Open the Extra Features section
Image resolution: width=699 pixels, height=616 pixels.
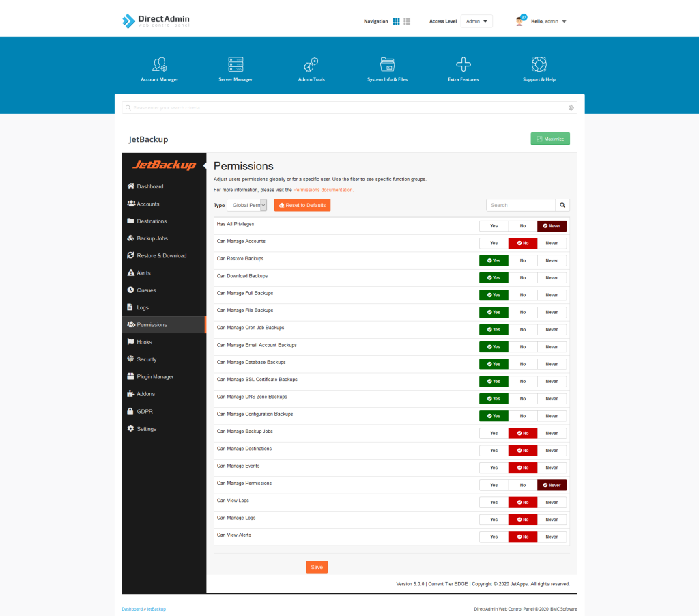click(463, 68)
